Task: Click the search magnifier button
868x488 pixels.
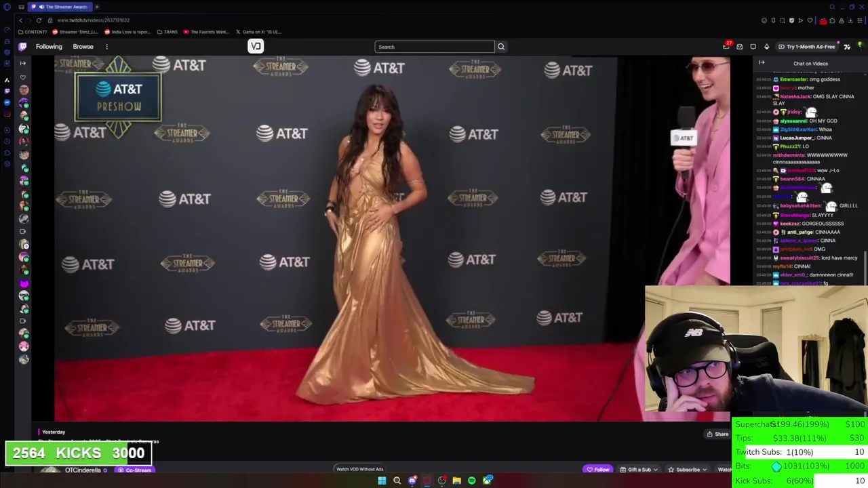Action: 501,47
